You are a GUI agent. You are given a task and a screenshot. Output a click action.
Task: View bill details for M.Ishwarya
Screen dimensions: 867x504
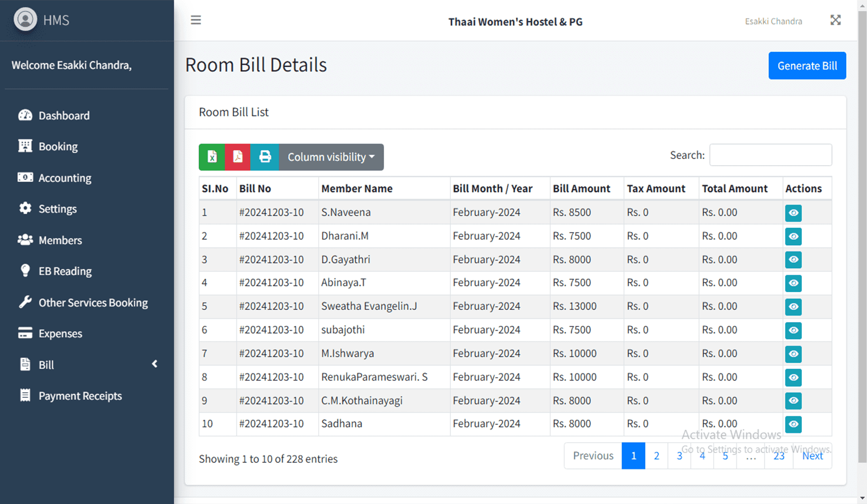point(793,354)
